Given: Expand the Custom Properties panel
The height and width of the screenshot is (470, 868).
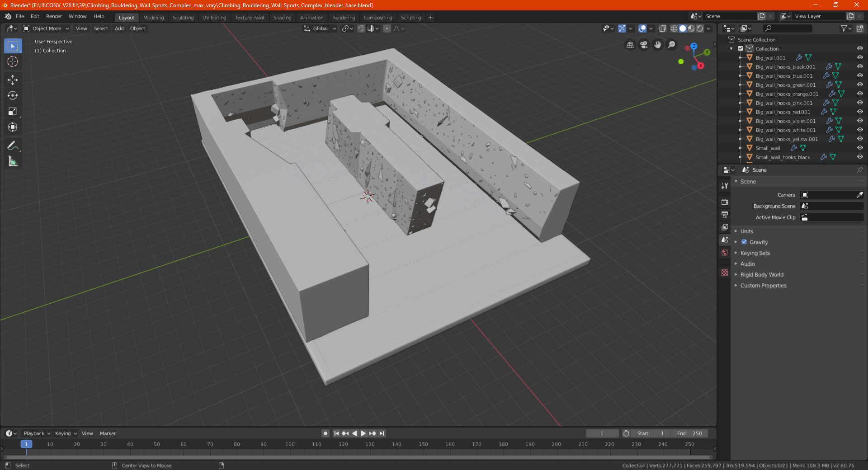Looking at the screenshot, I should 763,286.
